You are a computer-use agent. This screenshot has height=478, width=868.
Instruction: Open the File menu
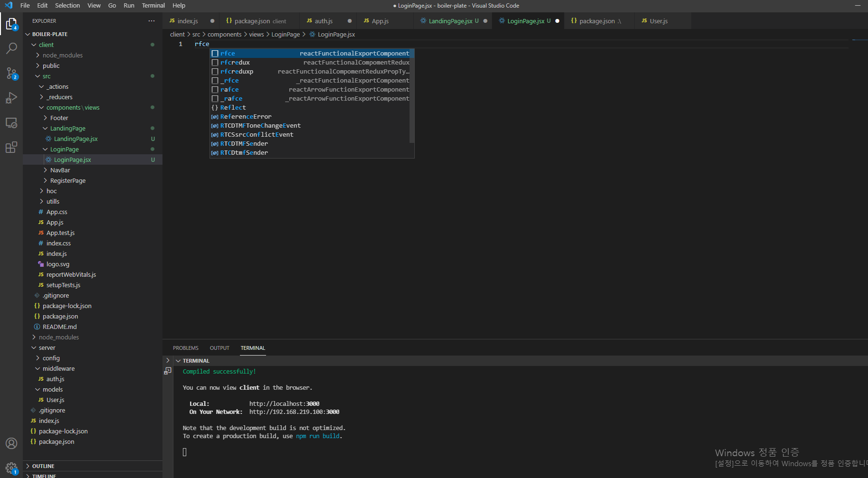(25, 5)
